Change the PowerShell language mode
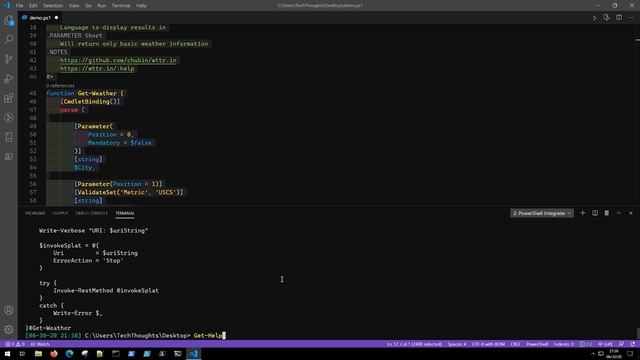This screenshot has width=640, height=360. tap(537, 344)
